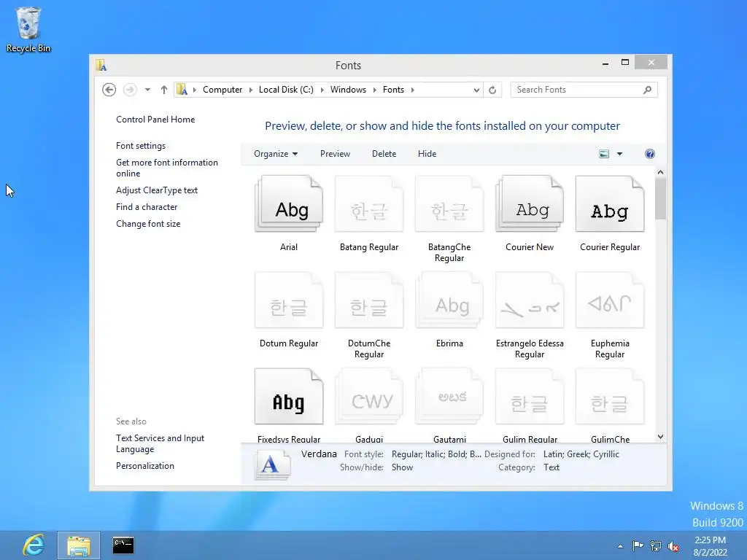Open the Action Center flag icon
Viewport: 747px width, 560px height.
[x=638, y=546]
